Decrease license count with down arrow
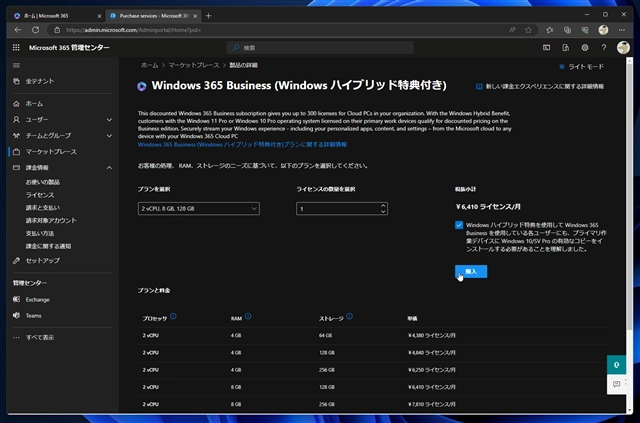The height and width of the screenshot is (423, 640). pos(383,212)
